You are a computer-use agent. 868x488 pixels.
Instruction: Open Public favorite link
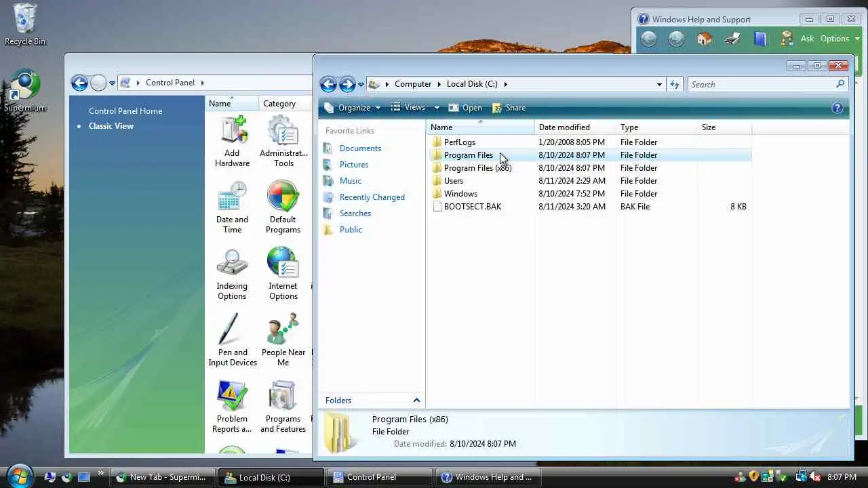(351, 230)
